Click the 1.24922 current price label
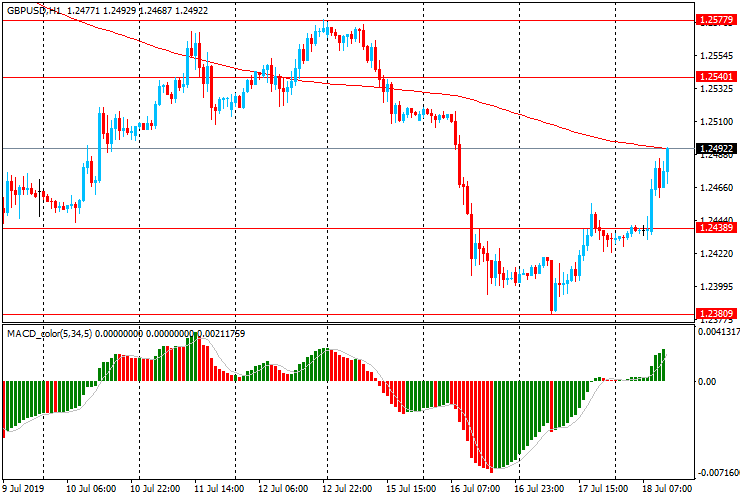The width and height of the screenshot is (740, 500). (x=716, y=148)
